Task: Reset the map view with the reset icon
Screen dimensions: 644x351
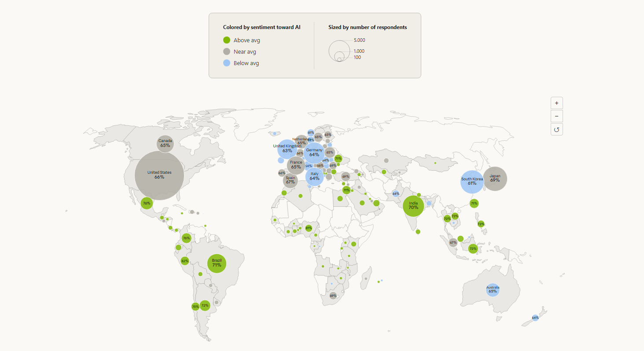Action: tap(556, 129)
